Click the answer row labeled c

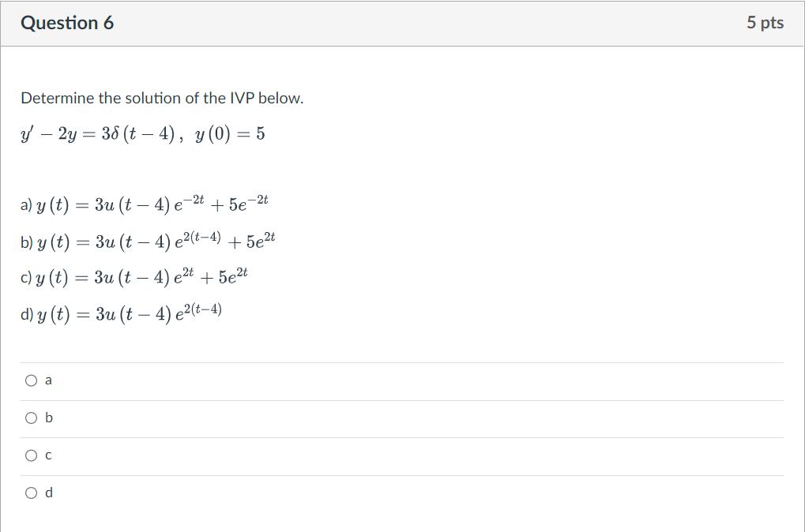click(x=48, y=455)
